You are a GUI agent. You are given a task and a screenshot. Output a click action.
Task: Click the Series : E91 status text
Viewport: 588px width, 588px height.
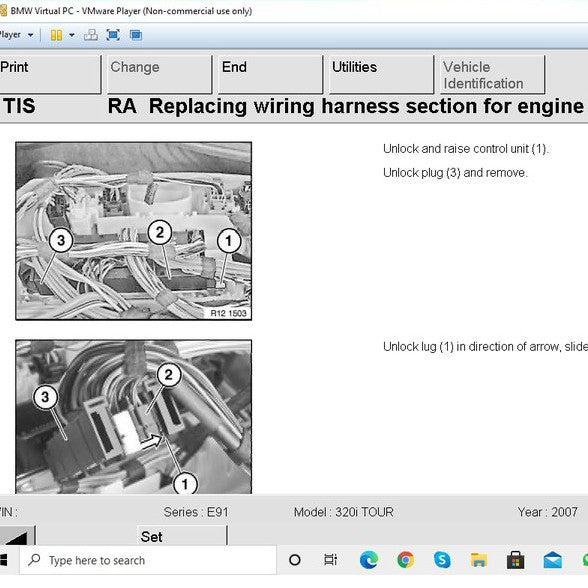(x=196, y=512)
